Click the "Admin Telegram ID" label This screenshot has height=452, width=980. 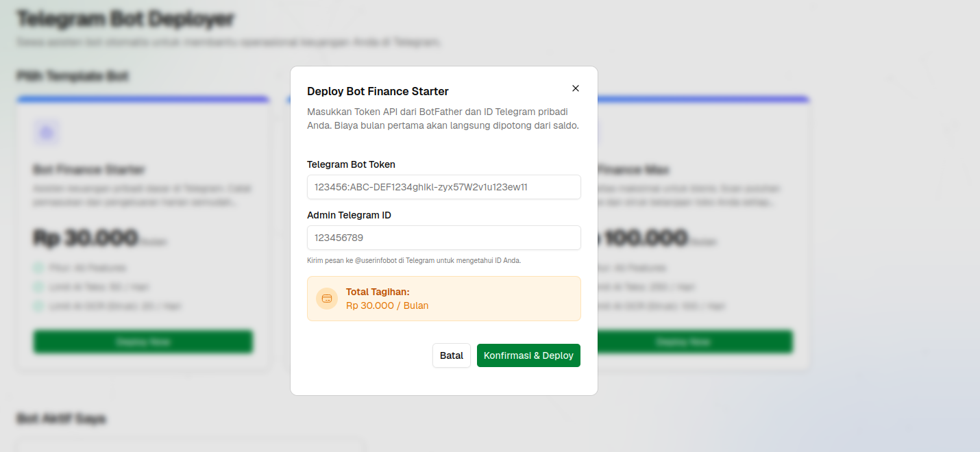349,215
